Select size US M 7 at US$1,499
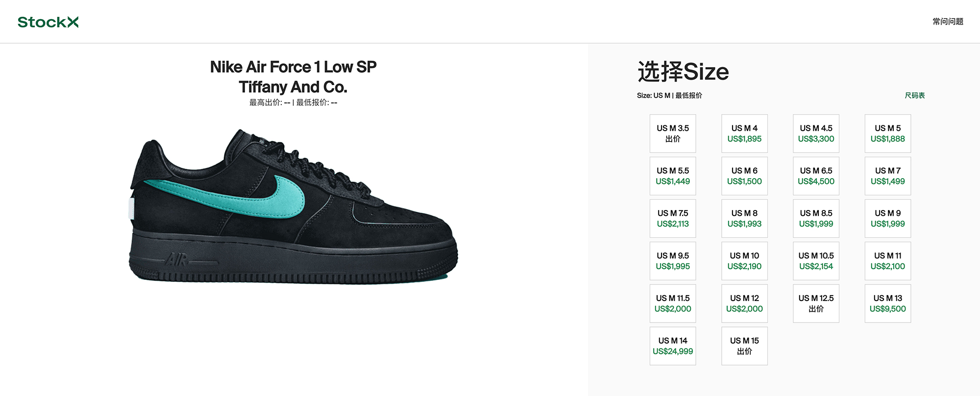 [887, 176]
